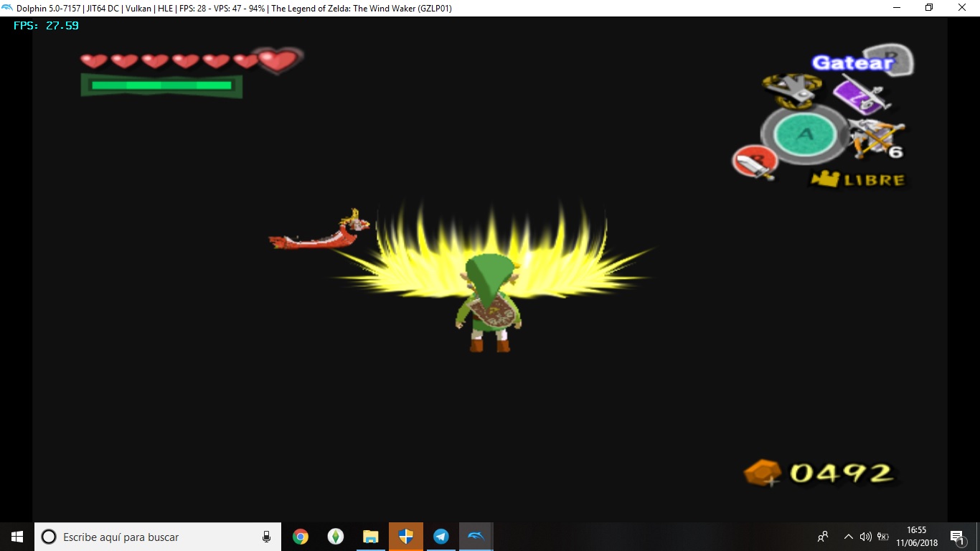Click the 'Gatear' action label
Screen dimensions: 980x551
point(852,62)
